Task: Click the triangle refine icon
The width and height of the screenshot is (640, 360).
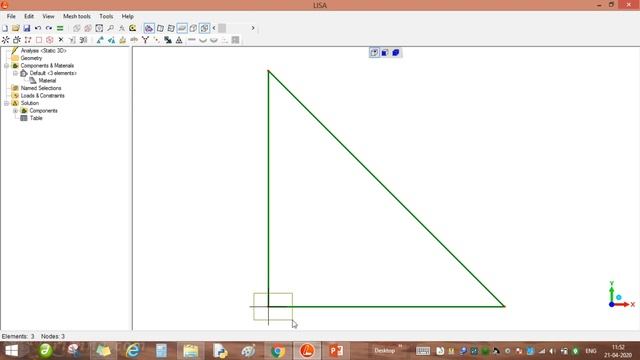Action: pyautogui.click(x=179, y=40)
